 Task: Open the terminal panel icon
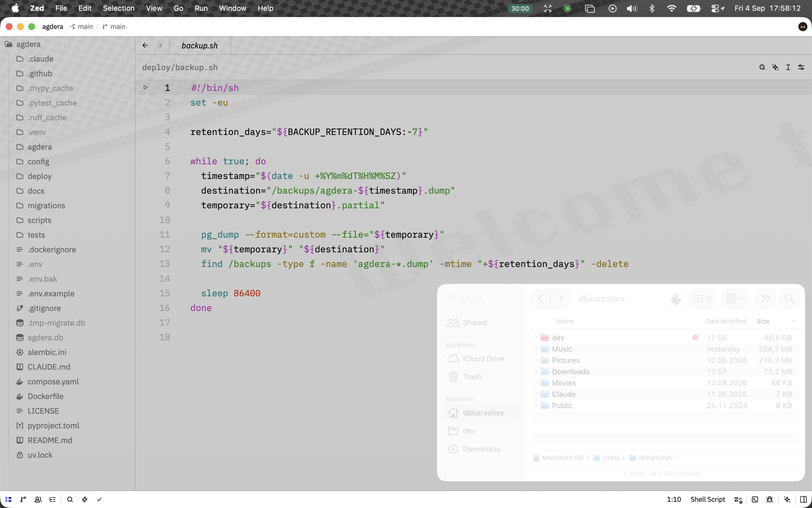coord(755,499)
